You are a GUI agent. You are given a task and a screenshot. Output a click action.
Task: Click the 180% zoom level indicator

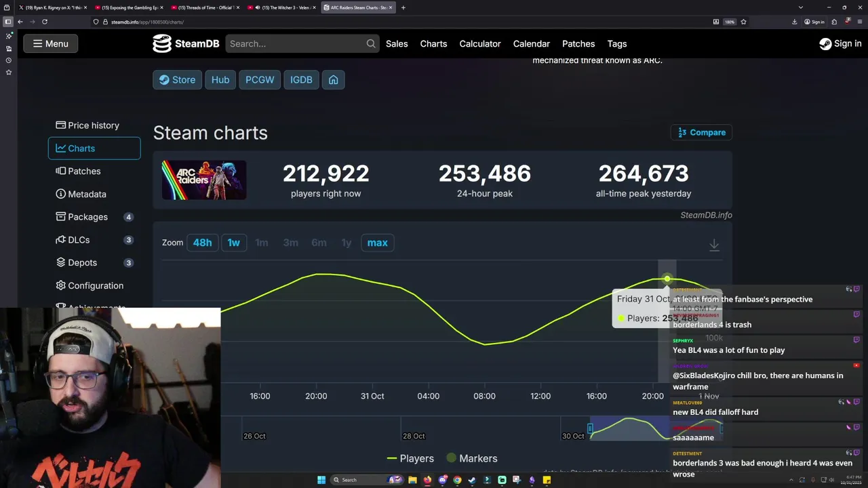coord(730,22)
